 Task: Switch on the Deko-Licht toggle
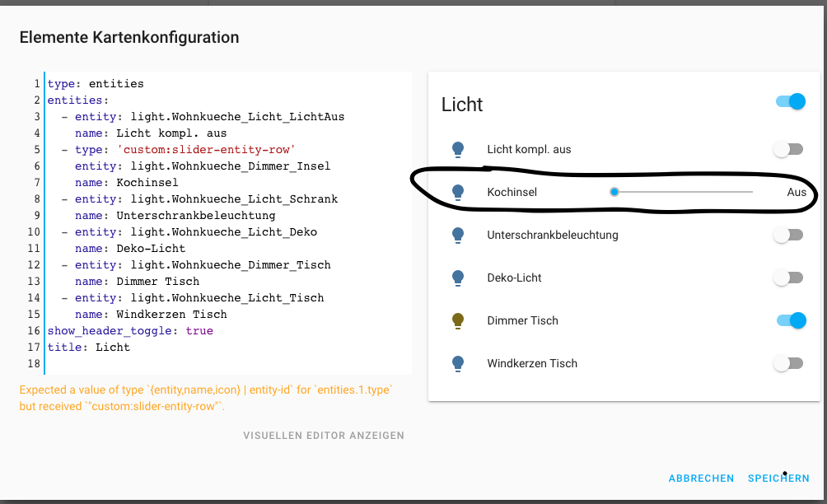[788, 278]
